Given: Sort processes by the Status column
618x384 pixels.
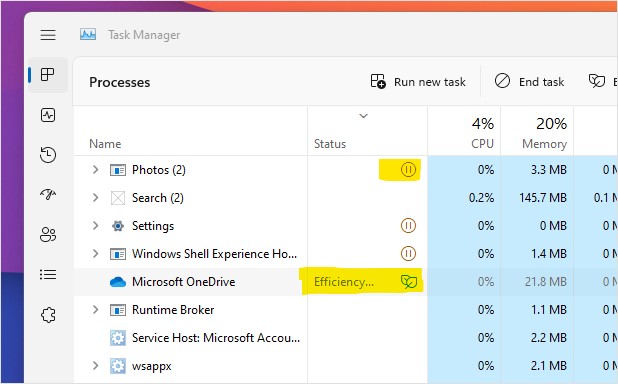Looking at the screenshot, I should point(330,144).
